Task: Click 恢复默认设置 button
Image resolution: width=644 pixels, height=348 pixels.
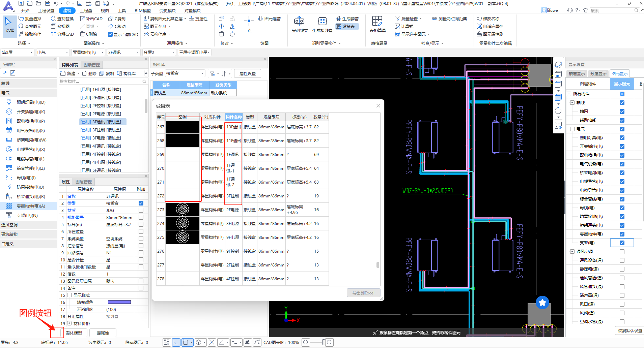Action: click(x=630, y=330)
